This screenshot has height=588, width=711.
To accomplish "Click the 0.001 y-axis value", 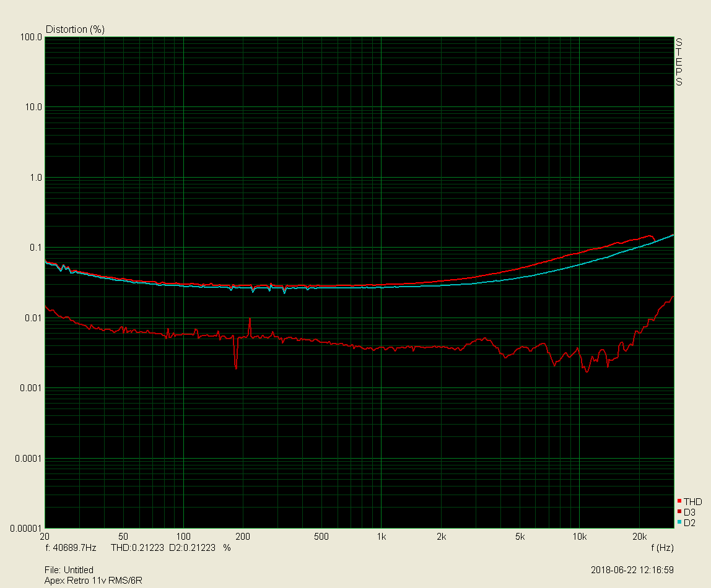I will (x=31, y=388).
